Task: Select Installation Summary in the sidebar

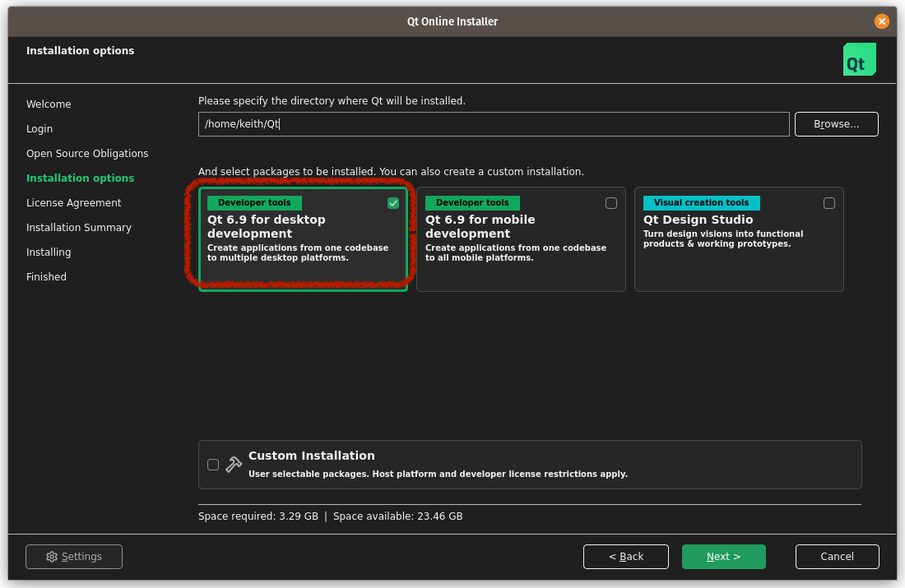Action: coord(78,227)
